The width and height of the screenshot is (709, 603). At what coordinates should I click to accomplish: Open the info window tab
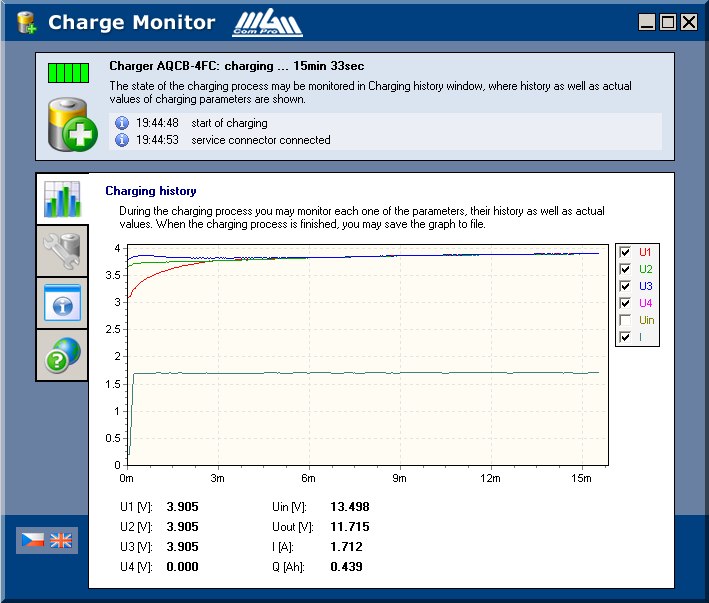tap(61, 303)
